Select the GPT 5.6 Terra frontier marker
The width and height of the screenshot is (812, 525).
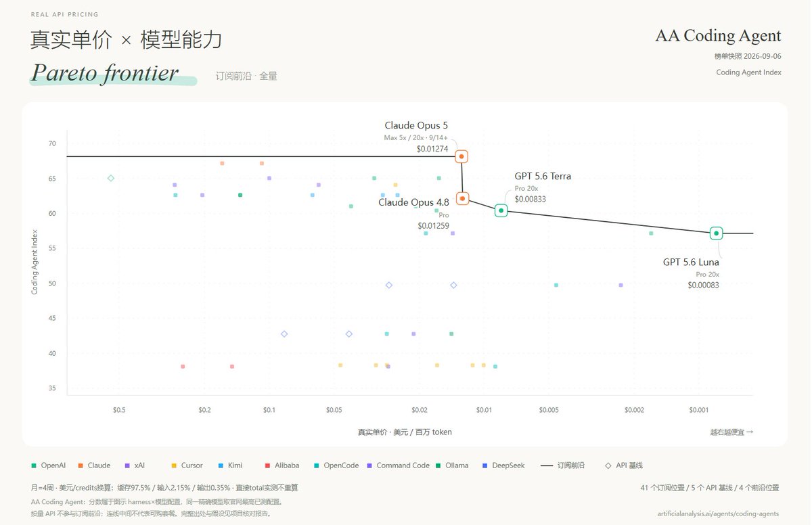[501, 211]
